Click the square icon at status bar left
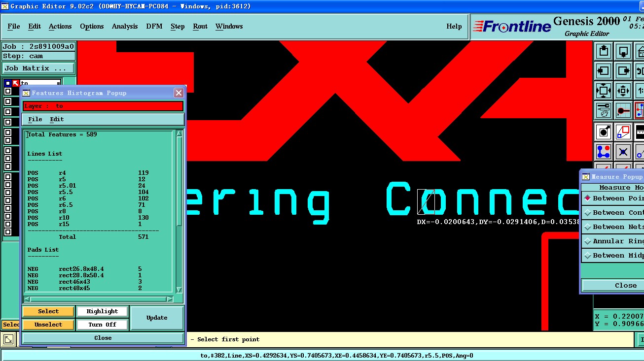Image resolution: width=644 pixels, height=361 pixels. click(8, 339)
